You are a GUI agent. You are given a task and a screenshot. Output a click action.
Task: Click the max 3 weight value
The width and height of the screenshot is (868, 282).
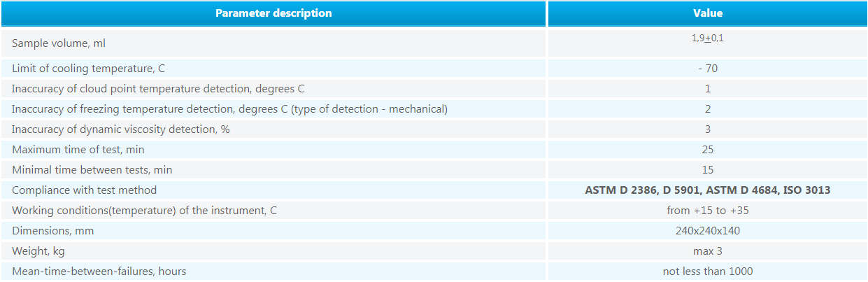coord(708,251)
